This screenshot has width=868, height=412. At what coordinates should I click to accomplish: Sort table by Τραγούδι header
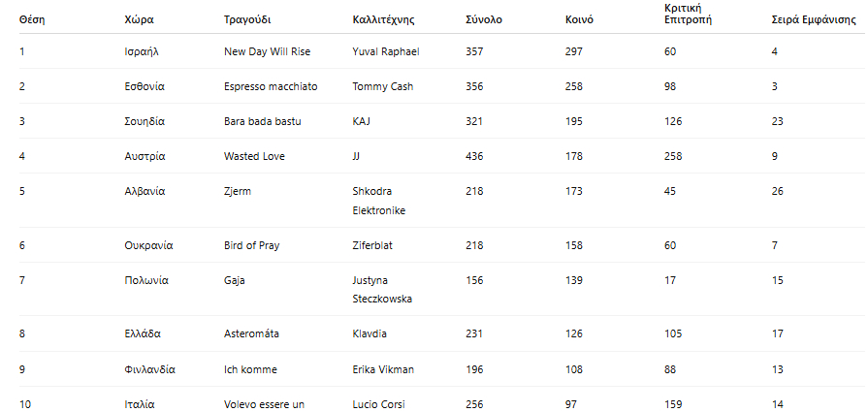[x=247, y=19]
